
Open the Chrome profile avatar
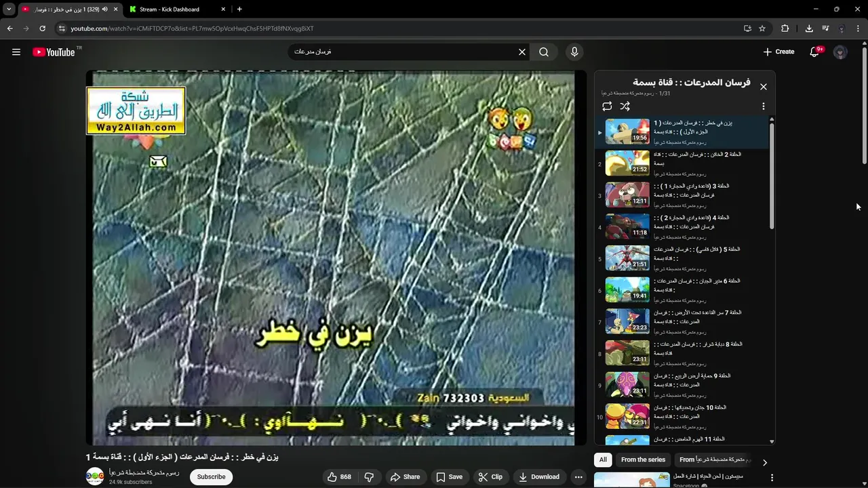[842, 28]
